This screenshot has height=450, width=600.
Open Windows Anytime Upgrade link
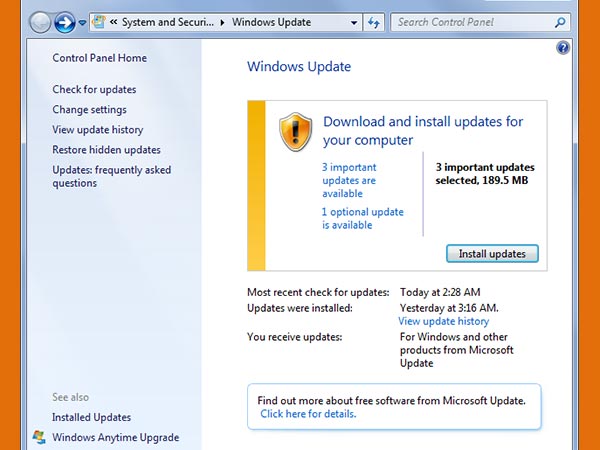pos(116,437)
